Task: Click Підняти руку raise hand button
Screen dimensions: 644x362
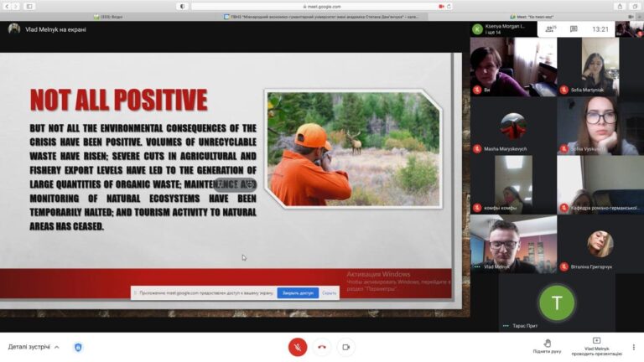Action: click(547, 346)
